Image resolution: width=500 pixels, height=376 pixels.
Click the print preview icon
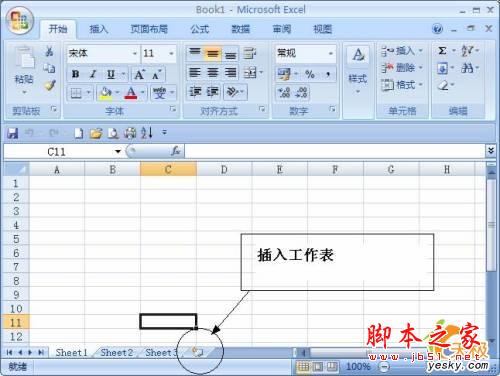coord(113,133)
